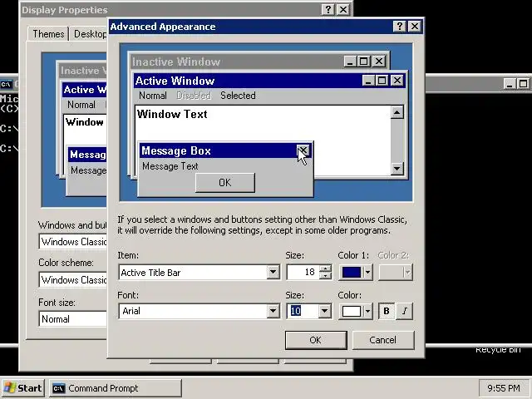Click the Inactive Window preview close icon

coord(379,62)
